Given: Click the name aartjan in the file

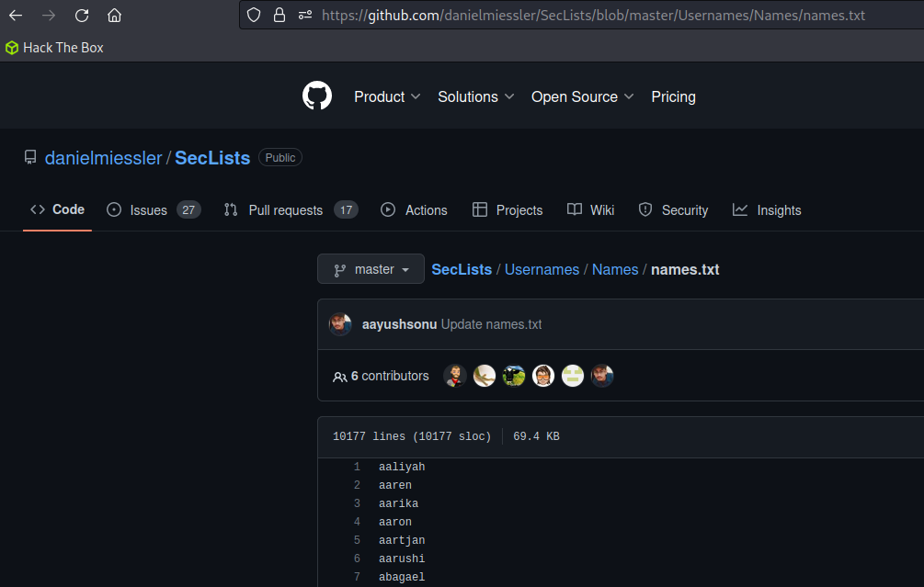Looking at the screenshot, I should coord(402,540).
